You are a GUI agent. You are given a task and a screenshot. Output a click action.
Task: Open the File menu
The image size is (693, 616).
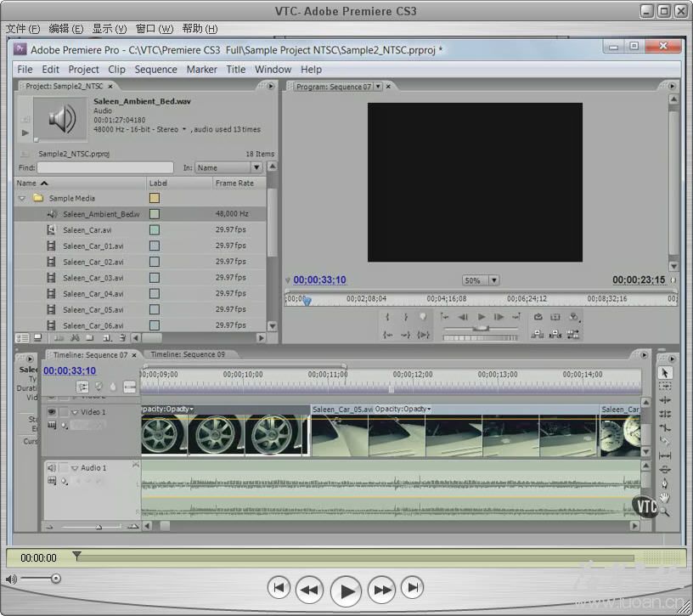(x=25, y=70)
